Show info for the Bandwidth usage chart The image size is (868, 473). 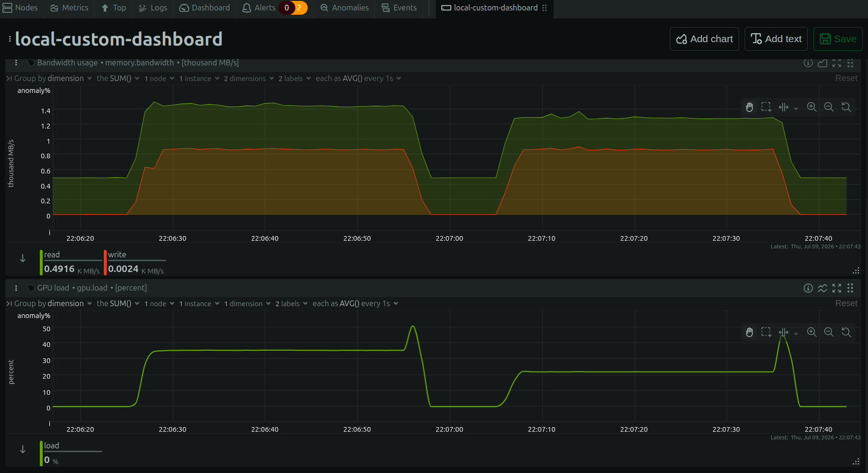coord(808,63)
